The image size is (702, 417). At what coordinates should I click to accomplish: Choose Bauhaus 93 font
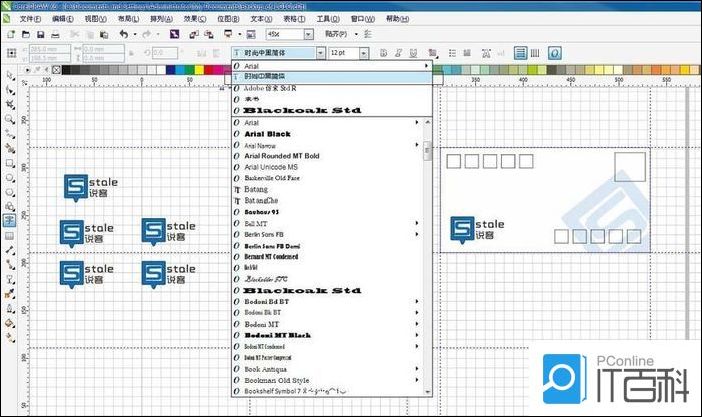(261, 212)
